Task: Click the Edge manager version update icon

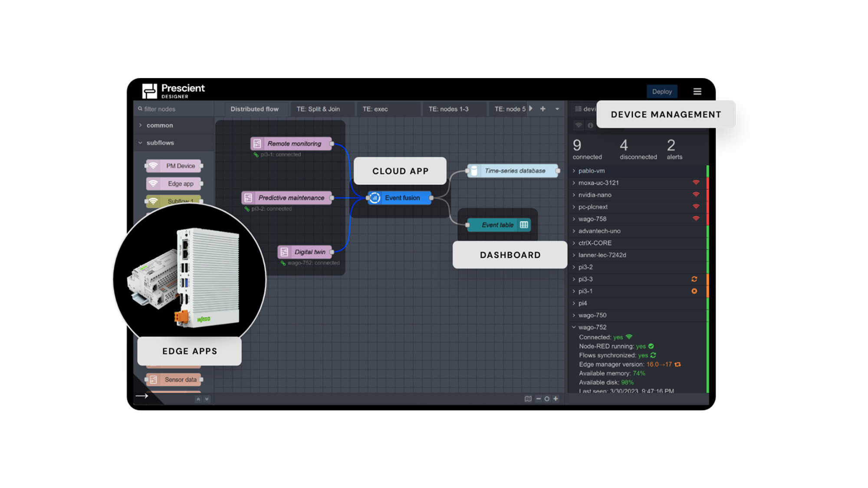Action: pyautogui.click(x=677, y=364)
